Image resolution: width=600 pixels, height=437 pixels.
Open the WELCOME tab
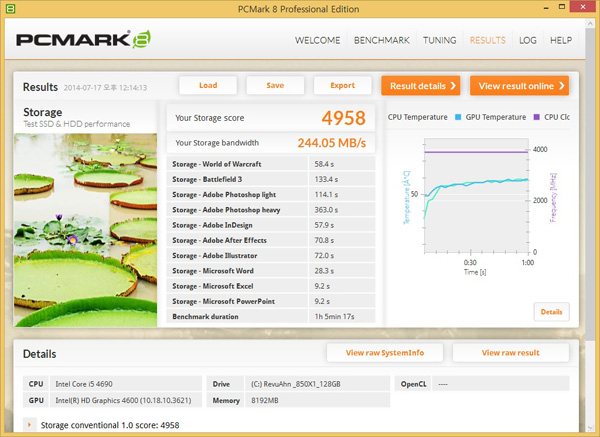coord(317,40)
